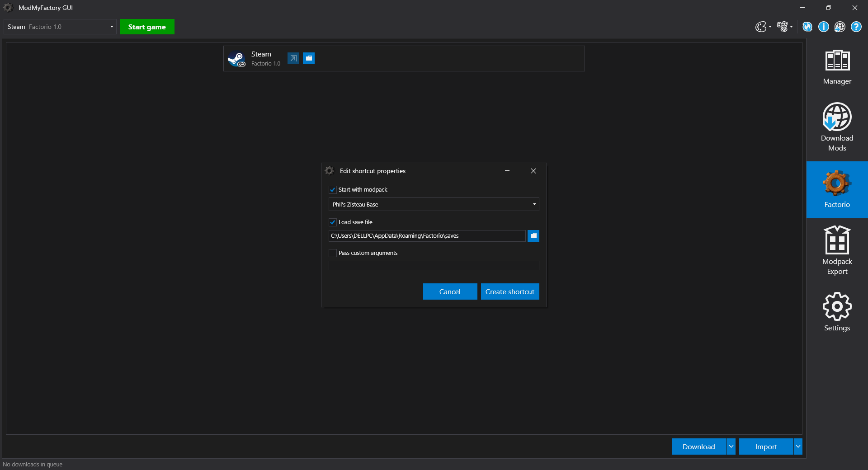The image size is (868, 470).
Task: Open the Steam Factorio 1.0 version dropdown
Action: tap(60, 27)
